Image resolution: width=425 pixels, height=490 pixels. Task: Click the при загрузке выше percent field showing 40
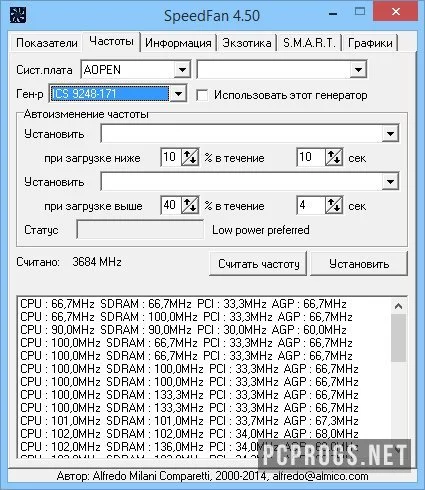pyautogui.click(x=171, y=205)
